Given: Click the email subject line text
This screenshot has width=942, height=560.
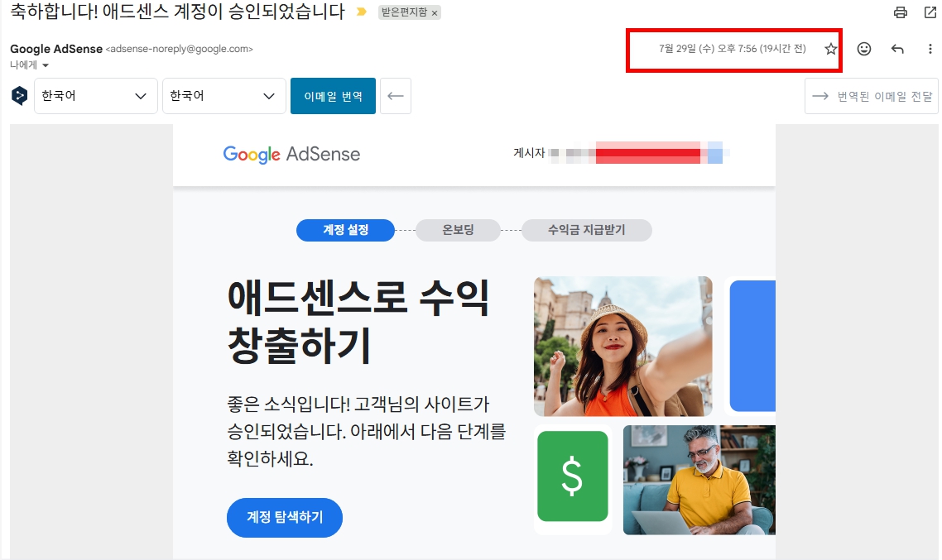Looking at the screenshot, I should point(178,12).
